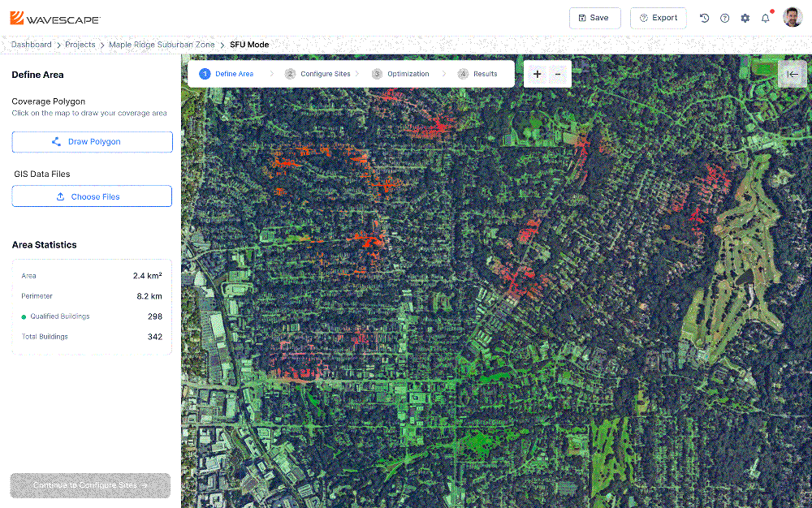812x508 pixels.
Task: Open the version history icon
Action: pyautogui.click(x=704, y=18)
